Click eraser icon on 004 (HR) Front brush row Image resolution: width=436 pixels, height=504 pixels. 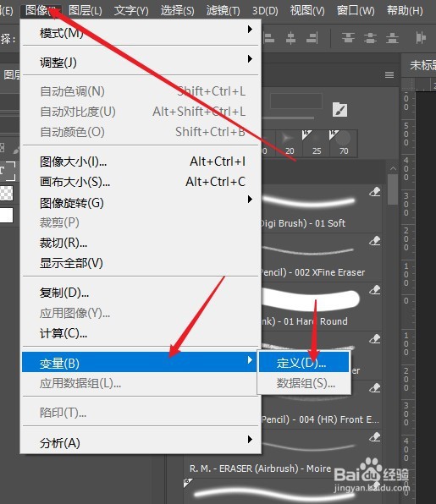(375, 388)
